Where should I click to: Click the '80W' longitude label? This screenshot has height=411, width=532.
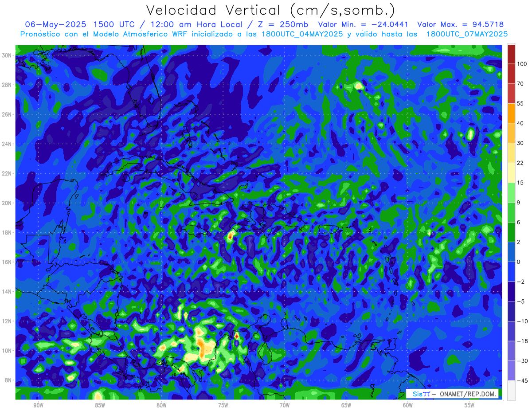click(x=161, y=405)
